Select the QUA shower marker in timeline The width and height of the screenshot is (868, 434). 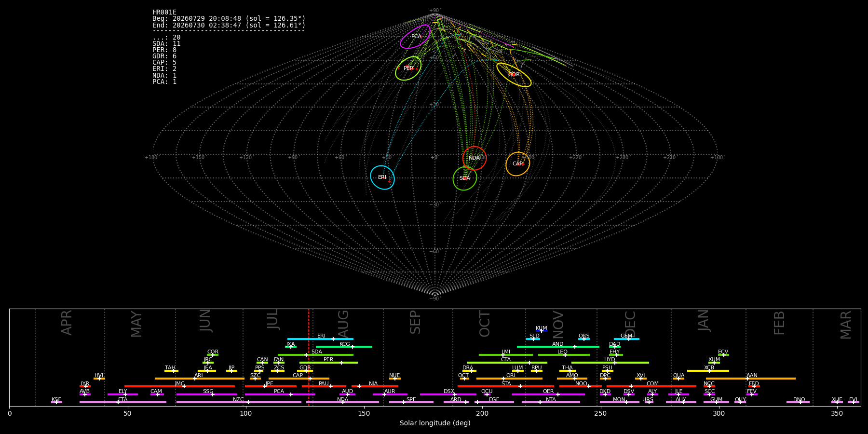point(678,379)
